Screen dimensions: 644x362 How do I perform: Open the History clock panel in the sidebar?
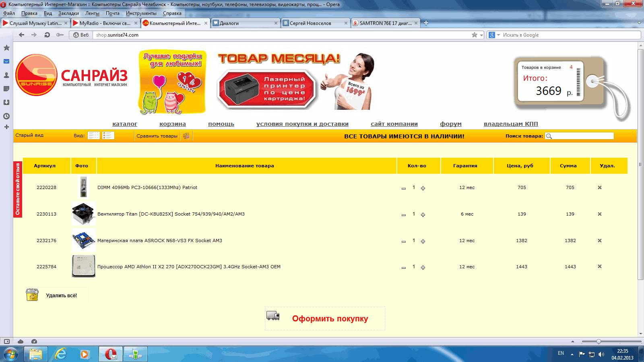coord(6,116)
